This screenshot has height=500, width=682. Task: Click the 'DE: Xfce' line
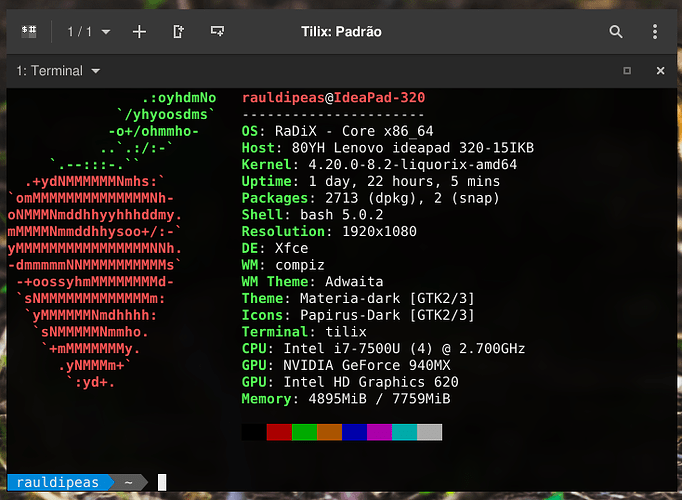(275, 248)
